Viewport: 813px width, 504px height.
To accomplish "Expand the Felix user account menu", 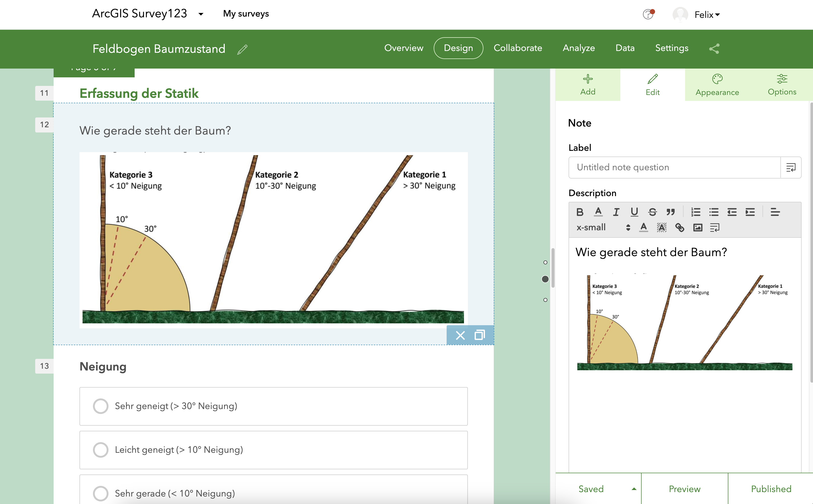I will [x=707, y=15].
